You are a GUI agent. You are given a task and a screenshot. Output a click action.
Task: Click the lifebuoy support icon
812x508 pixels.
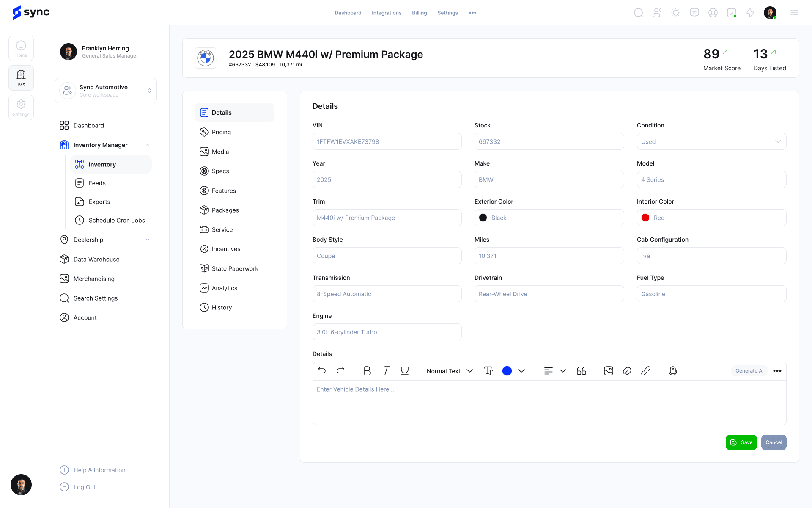pos(713,13)
